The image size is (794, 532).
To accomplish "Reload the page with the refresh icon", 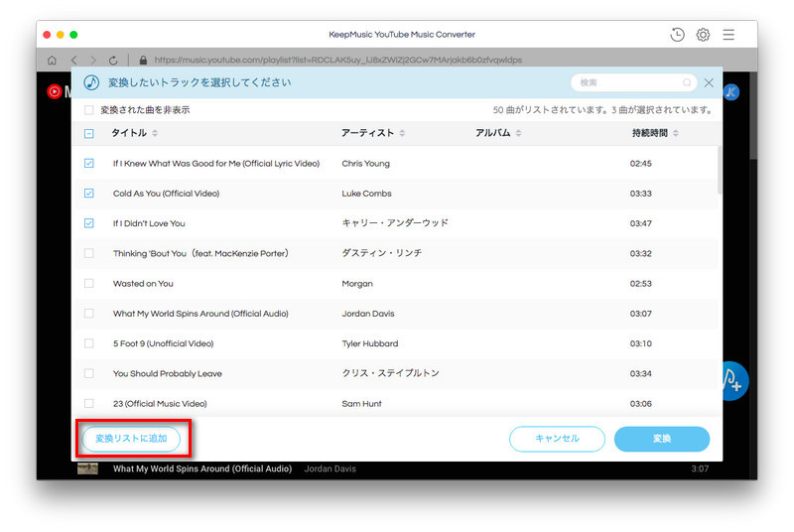I will [113, 60].
